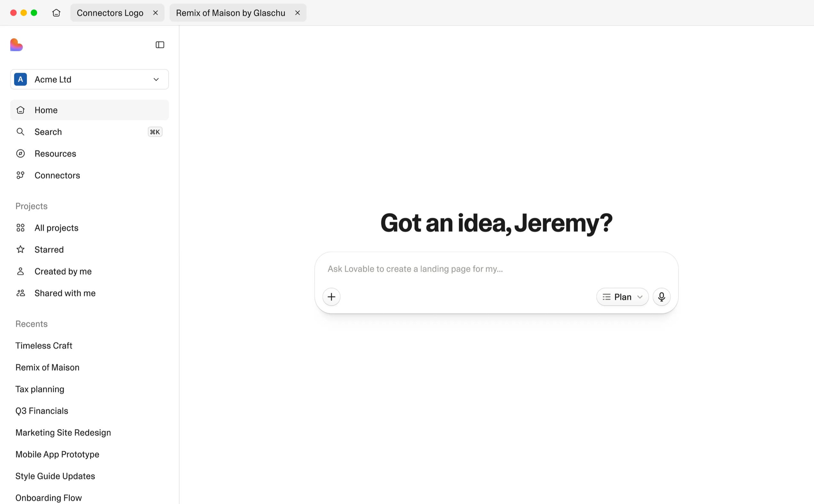Open Resources page
Screen dimensions: 814x504
(x=90, y=154)
